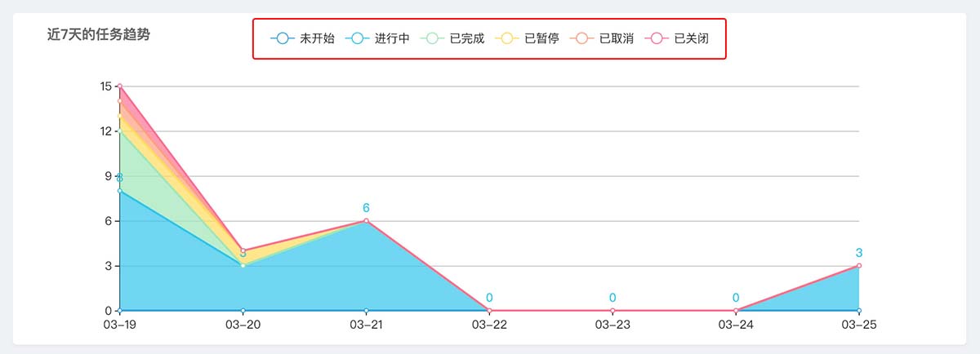Click the data point labeled 6 on 03-21
Viewport: 980px width, 354px height.
coord(366,220)
